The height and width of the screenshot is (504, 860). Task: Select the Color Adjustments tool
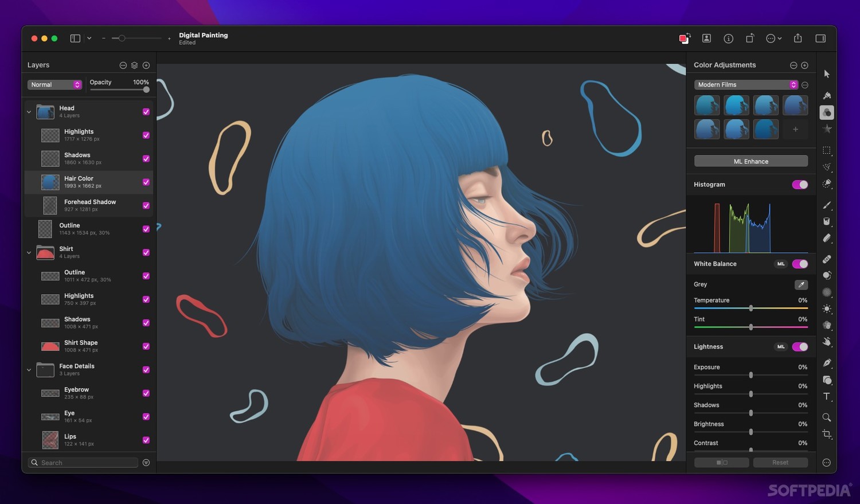pos(827,112)
